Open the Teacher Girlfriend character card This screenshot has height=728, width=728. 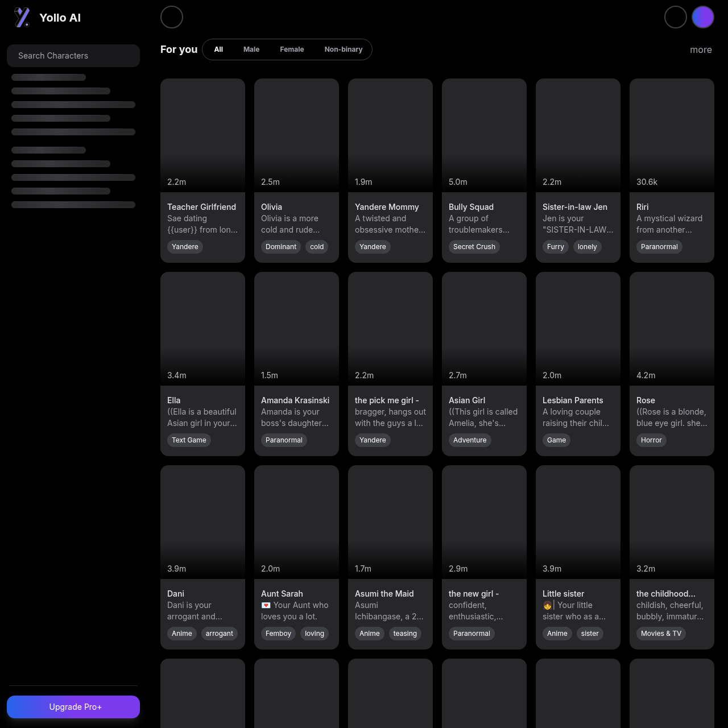point(202,171)
